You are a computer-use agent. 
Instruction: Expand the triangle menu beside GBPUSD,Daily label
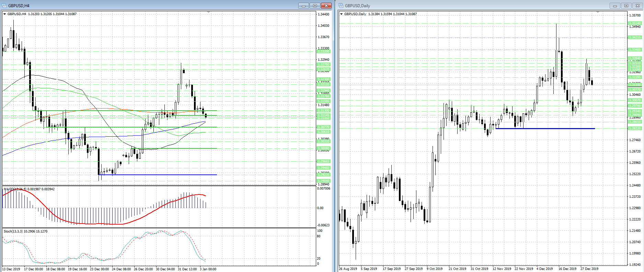click(x=341, y=14)
